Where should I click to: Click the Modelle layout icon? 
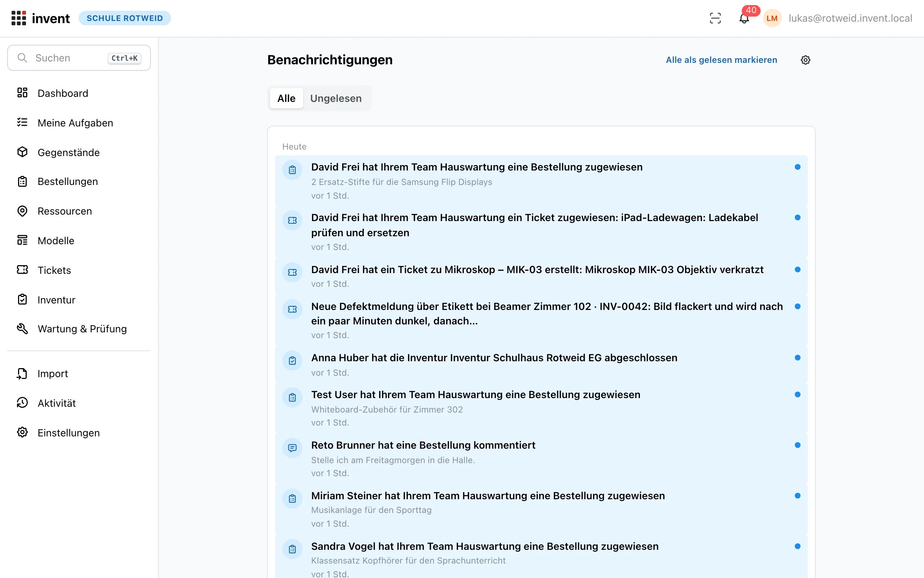click(x=22, y=240)
